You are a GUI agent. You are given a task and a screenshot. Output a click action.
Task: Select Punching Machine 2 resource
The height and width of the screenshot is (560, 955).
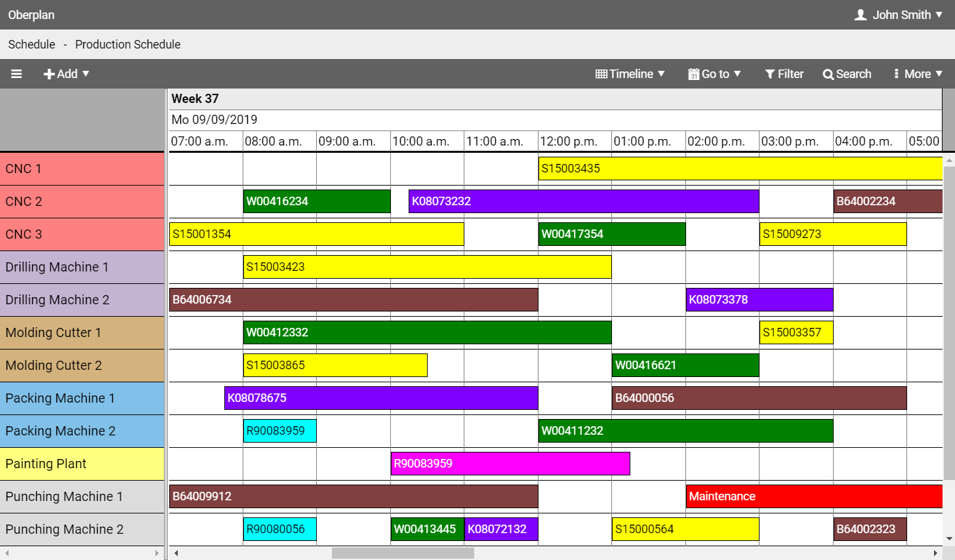[x=82, y=530]
